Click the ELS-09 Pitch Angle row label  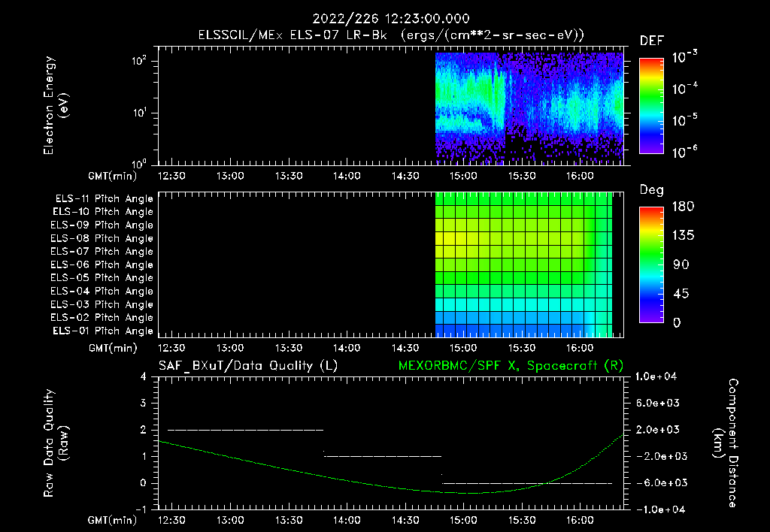[x=102, y=225]
